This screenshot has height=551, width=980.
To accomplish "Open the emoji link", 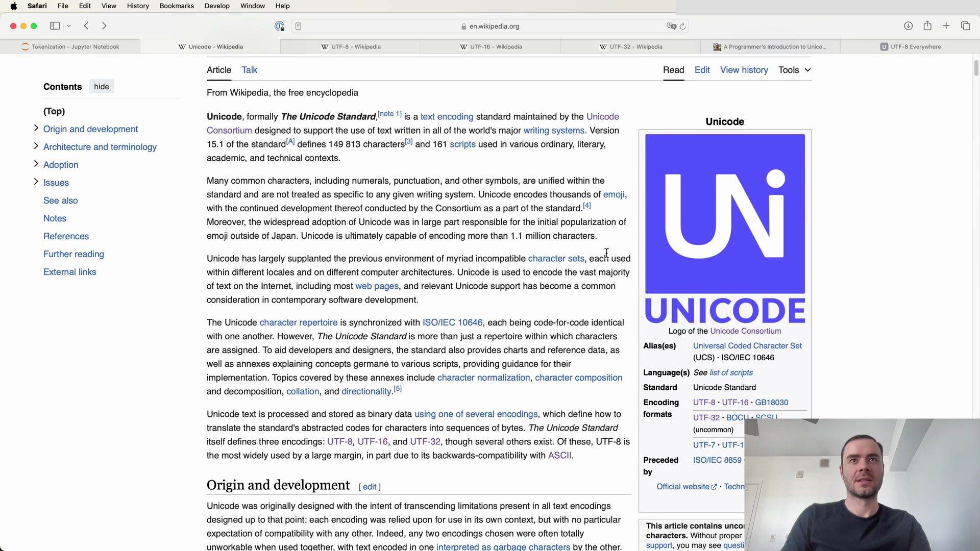I will coord(614,194).
